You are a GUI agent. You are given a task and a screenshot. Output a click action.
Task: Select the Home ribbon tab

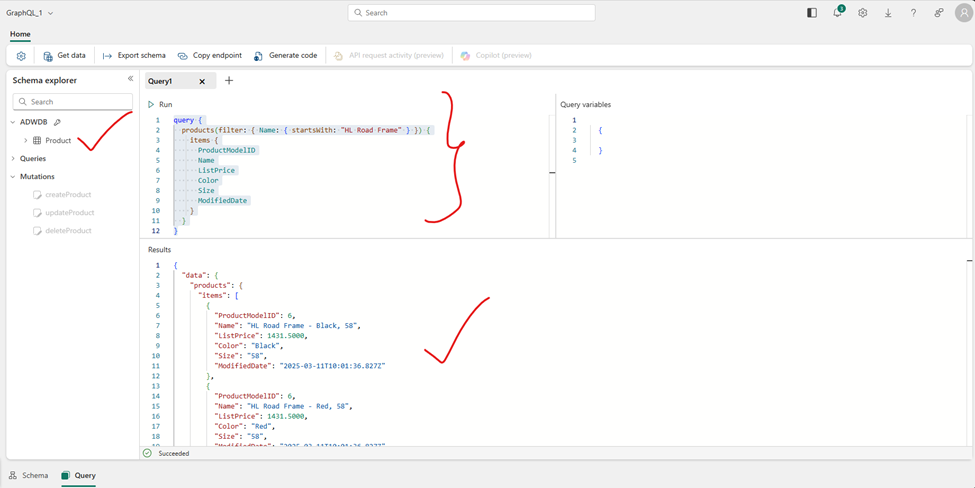click(x=20, y=34)
